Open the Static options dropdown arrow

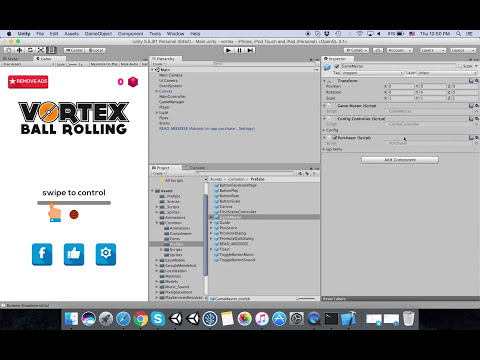point(476,66)
